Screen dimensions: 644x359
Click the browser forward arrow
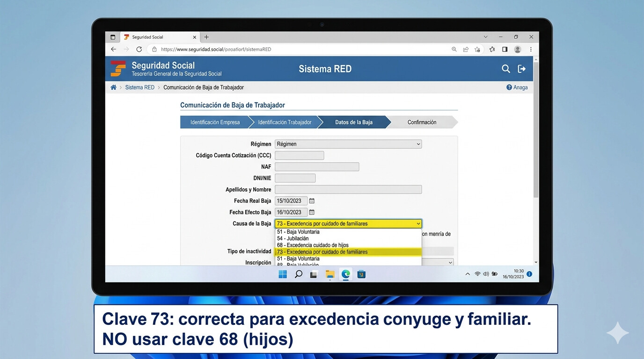point(126,49)
